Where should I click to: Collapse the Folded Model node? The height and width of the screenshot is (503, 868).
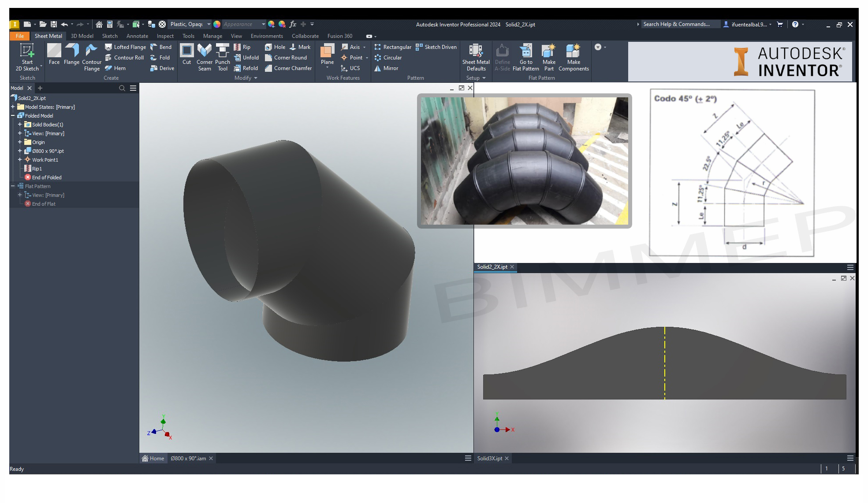[13, 116]
